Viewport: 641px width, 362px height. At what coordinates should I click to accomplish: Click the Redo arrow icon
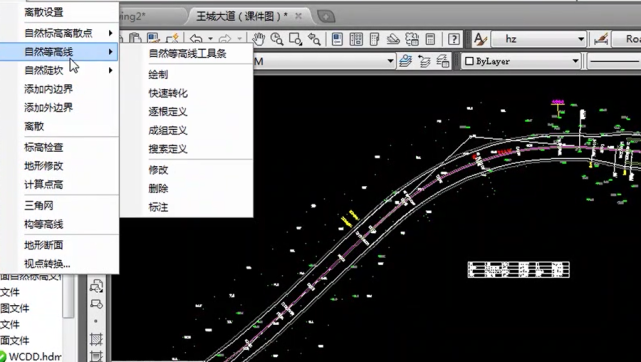coord(225,39)
